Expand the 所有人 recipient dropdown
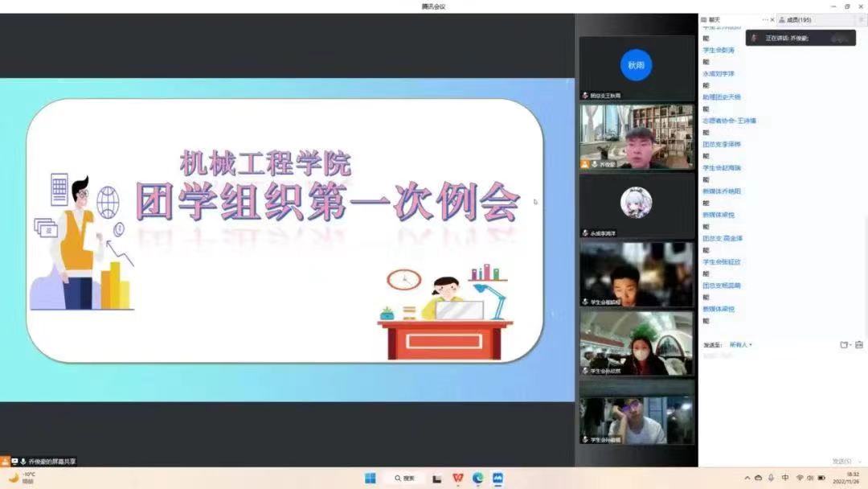The height and width of the screenshot is (489, 868). click(x=740, y=345)
